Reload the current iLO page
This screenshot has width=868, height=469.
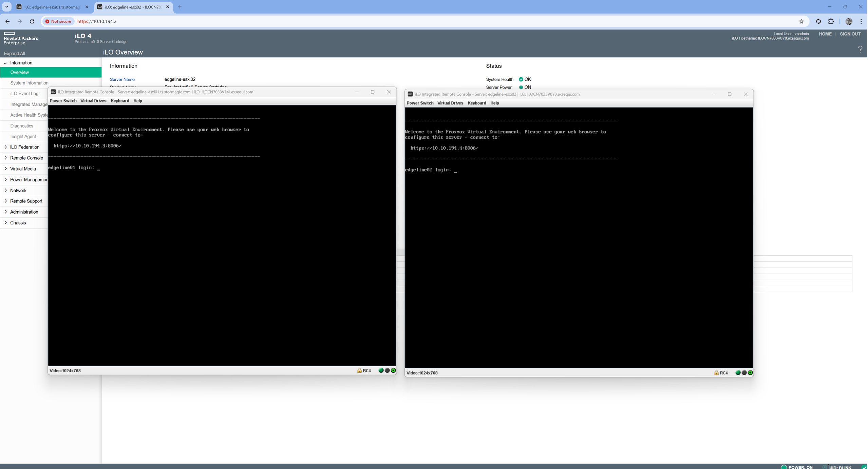(32, 21)
